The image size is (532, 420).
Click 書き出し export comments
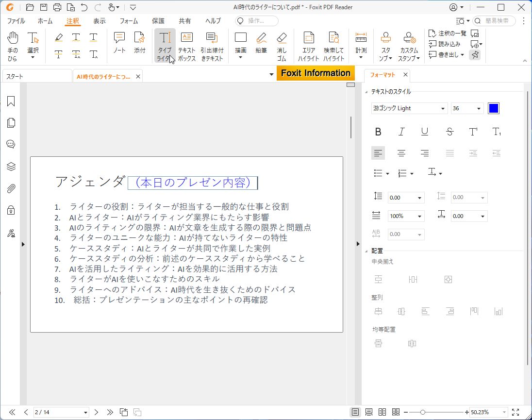pos(446,54)
